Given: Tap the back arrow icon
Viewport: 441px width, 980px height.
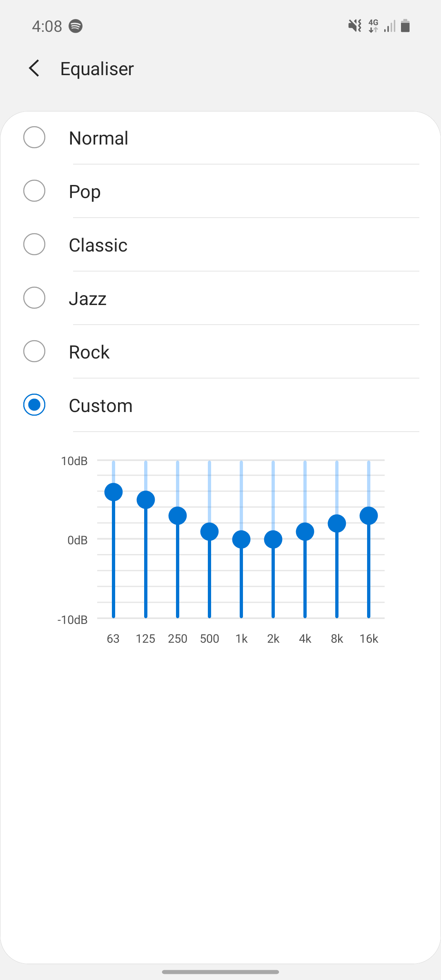Looking at the screenshot, I should [x=34, y=68].
